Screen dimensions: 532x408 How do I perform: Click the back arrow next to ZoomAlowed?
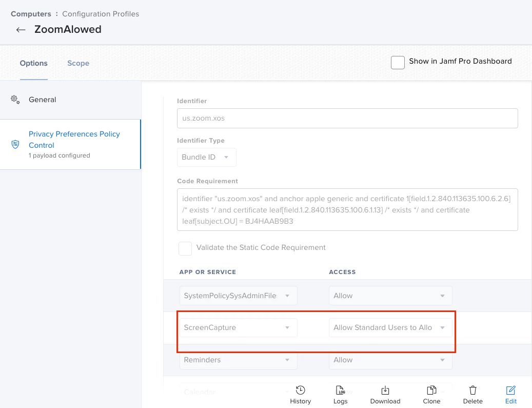[x=21, y=30]
